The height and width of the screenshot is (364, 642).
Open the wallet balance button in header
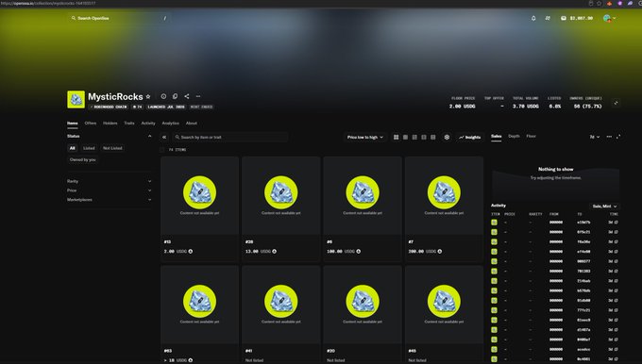coord(577,18)
